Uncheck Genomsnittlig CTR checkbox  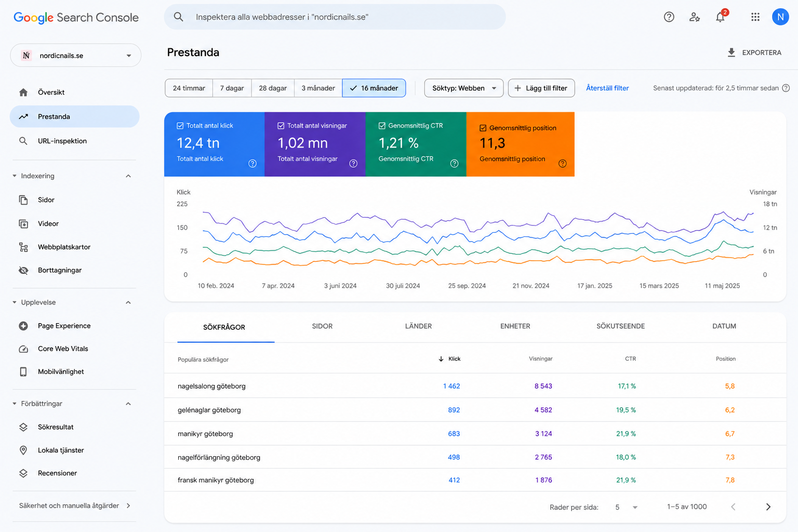382,126
